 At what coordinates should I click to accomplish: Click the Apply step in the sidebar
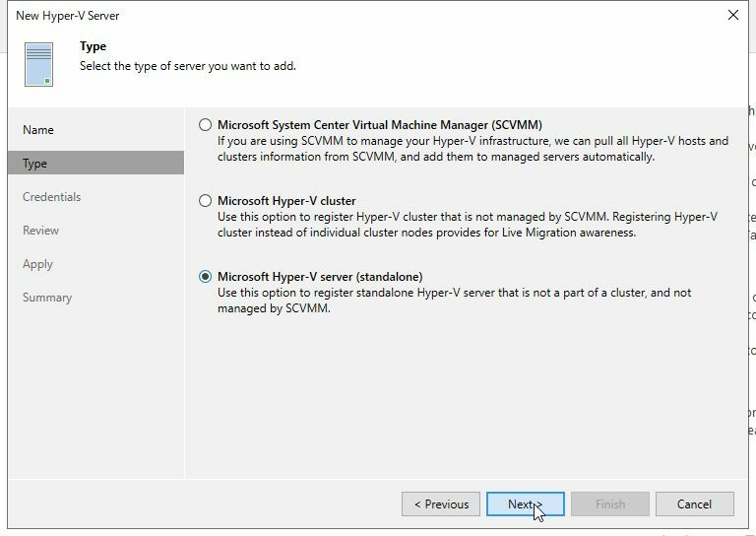(37, 264)
